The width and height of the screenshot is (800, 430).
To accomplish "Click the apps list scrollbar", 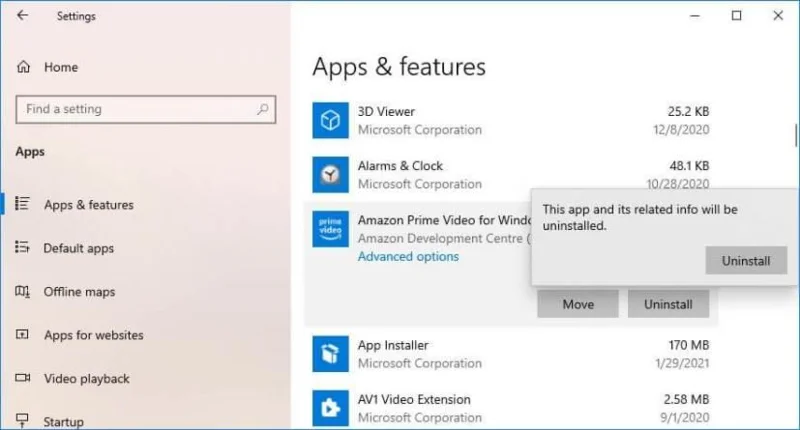I will [795, 135].
